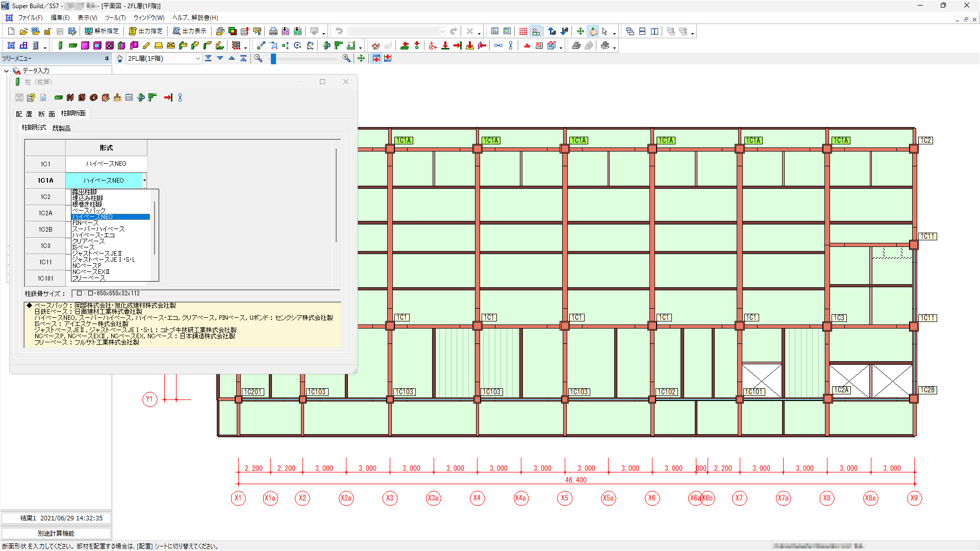The width and height of the screenshot is (980, 551).
Task: Move down one floor with down triangle
Action: pos(220,59)
